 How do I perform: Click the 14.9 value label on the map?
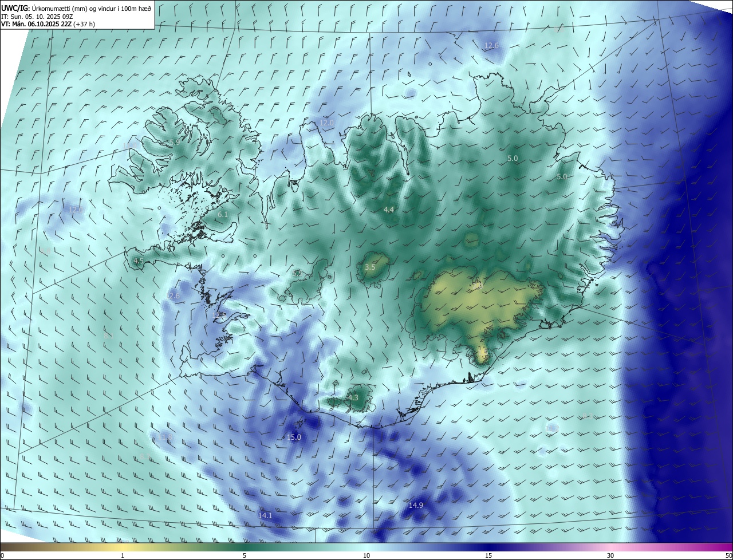tap(416, 505)
